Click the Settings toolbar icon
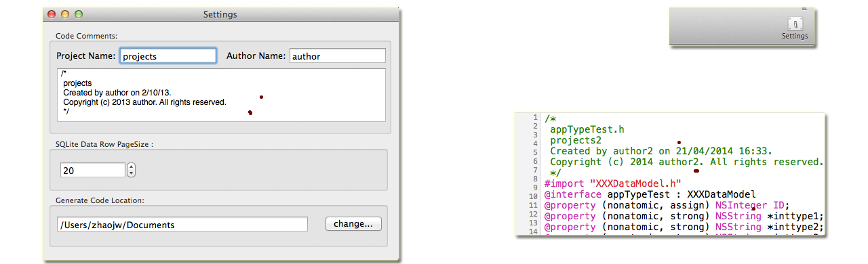The width and height of the screenshot is (868, 264). pos(795,28)
